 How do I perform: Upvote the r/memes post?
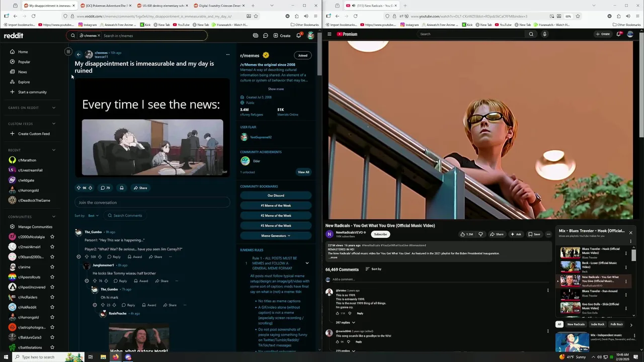[x=78, y=188]
